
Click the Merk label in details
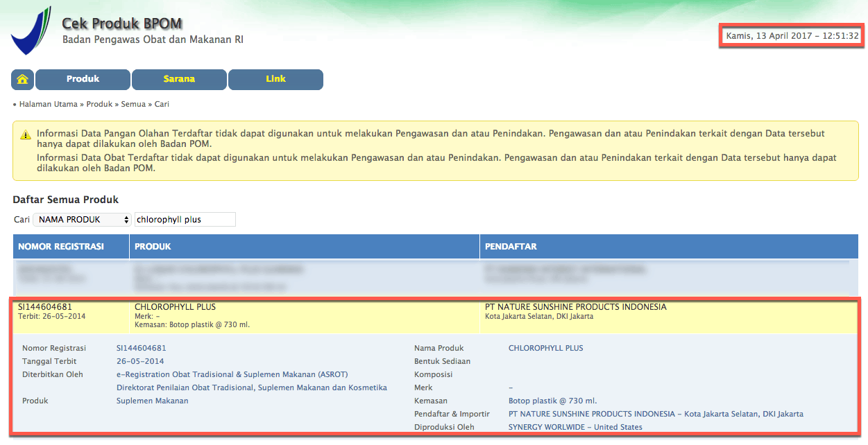pos(423,387)
